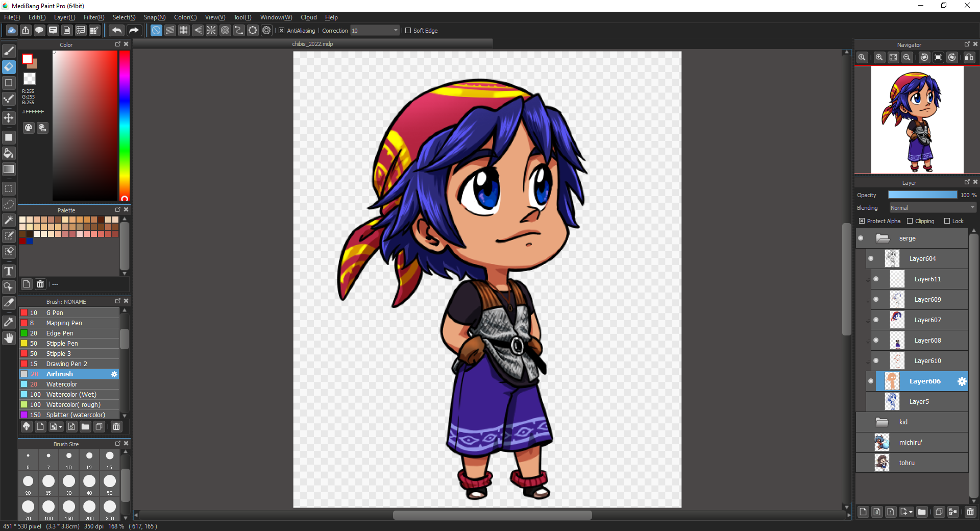Hide Layer604 visibility dot
This screenshot has width=980, height=531.
point(871,259)
